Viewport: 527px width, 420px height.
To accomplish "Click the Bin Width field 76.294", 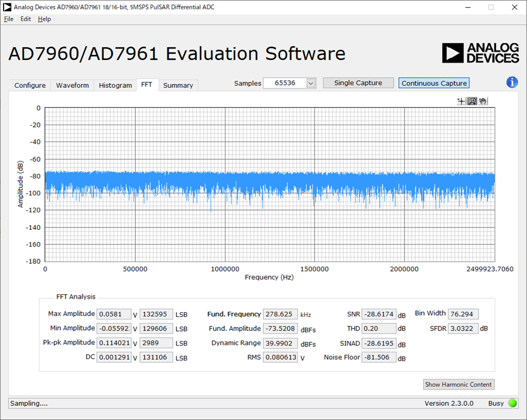I will tap(463, 314).
